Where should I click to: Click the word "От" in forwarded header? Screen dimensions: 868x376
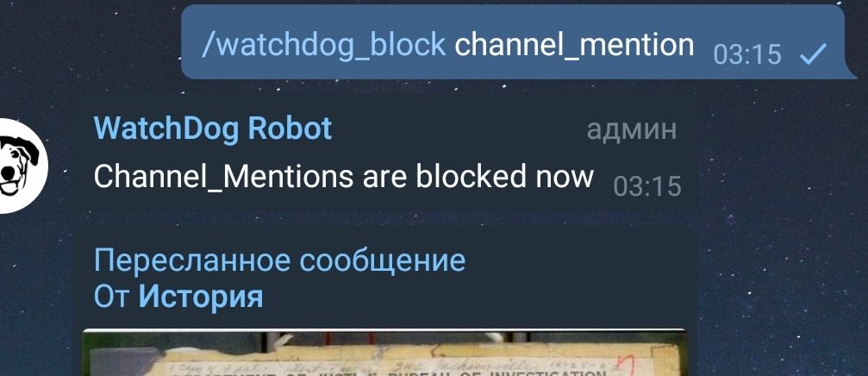(x=112, y=297)
